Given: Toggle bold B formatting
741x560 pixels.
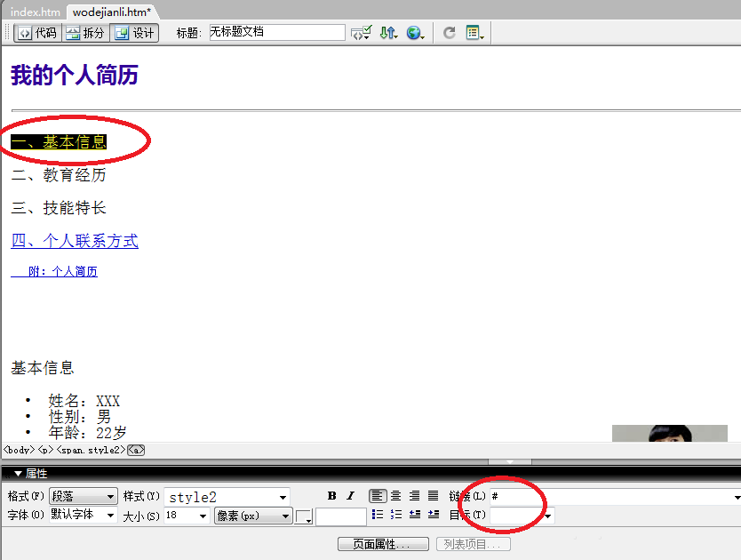Looking at the screenshot, I should tap(331, 496).
